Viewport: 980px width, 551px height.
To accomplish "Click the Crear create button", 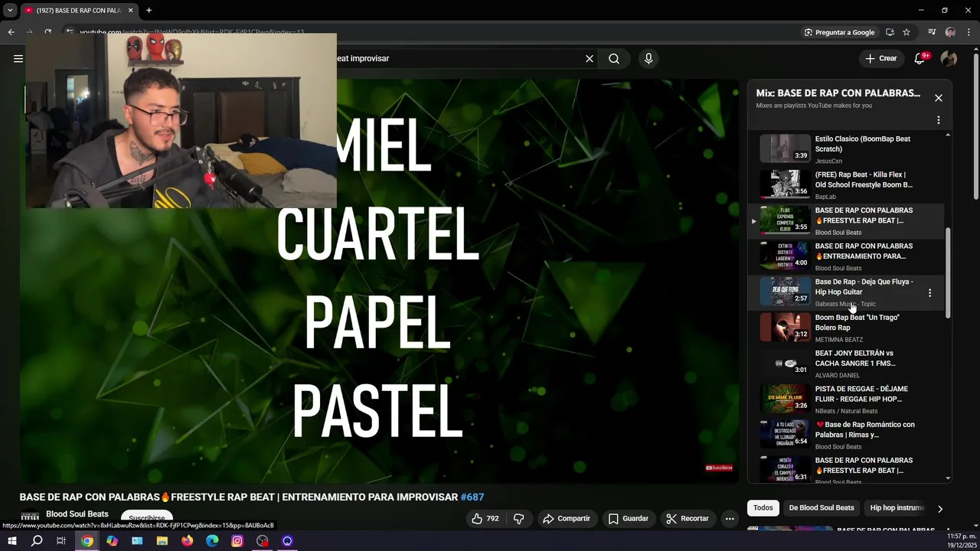I will [880, 58].
